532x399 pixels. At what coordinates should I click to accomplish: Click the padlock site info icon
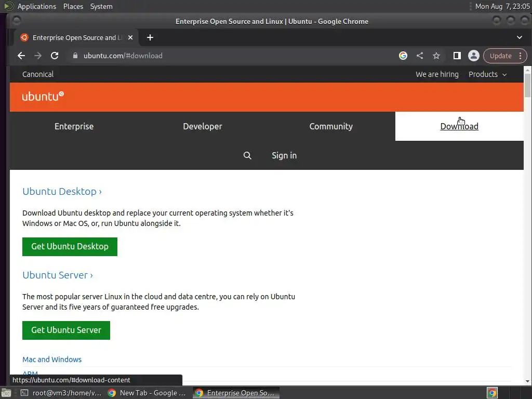tap(75, 56)
